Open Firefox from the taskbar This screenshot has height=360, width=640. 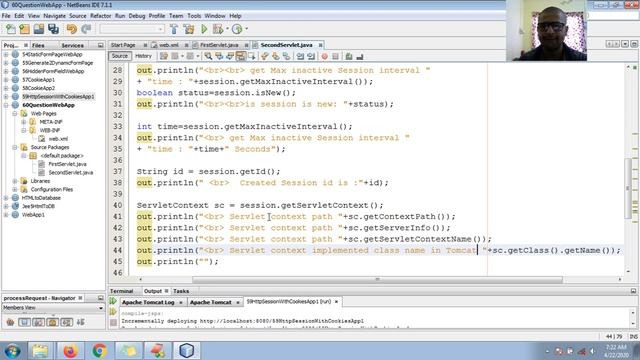70,351
